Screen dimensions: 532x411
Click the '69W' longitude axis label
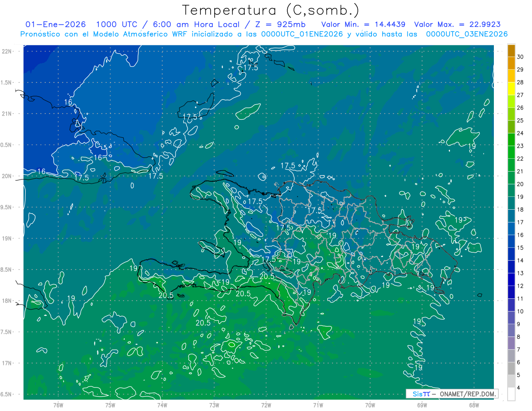coord(422,405)
